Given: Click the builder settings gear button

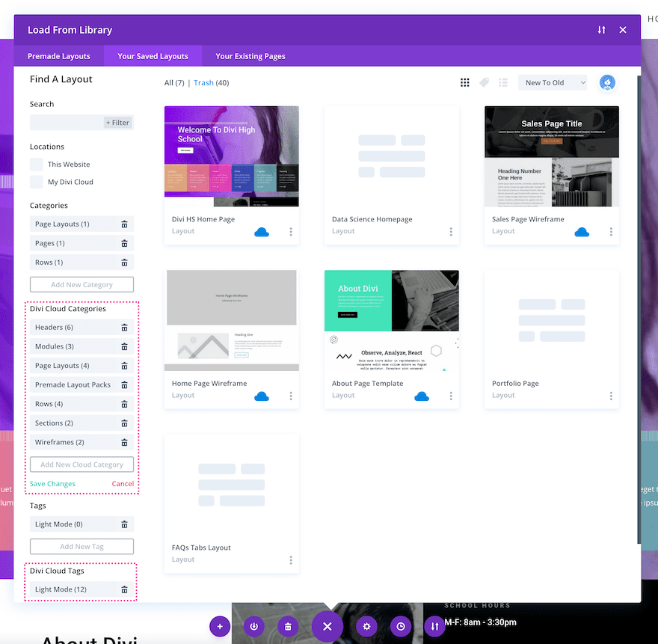Looking at the screenshot, I should (367, 626).
